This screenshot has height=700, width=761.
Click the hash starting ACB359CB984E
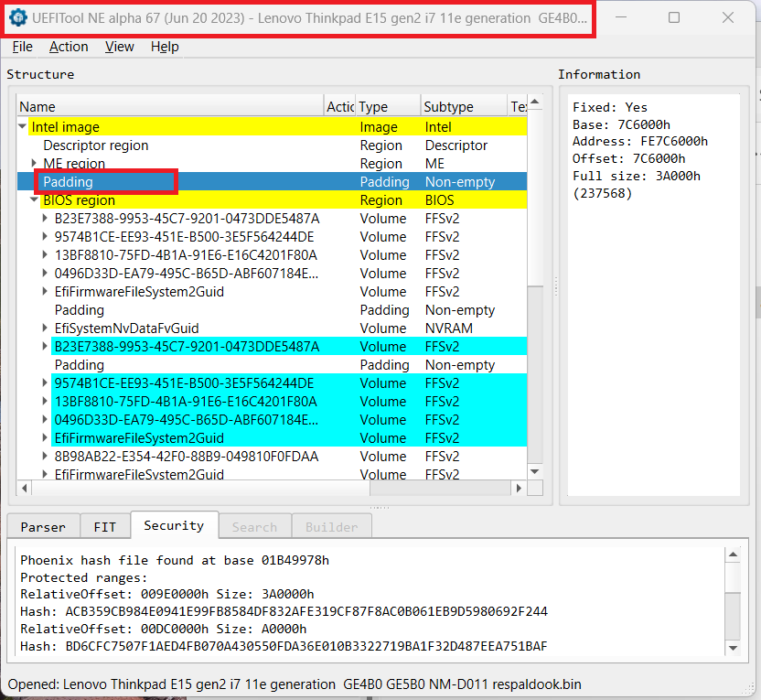point(306,611)
